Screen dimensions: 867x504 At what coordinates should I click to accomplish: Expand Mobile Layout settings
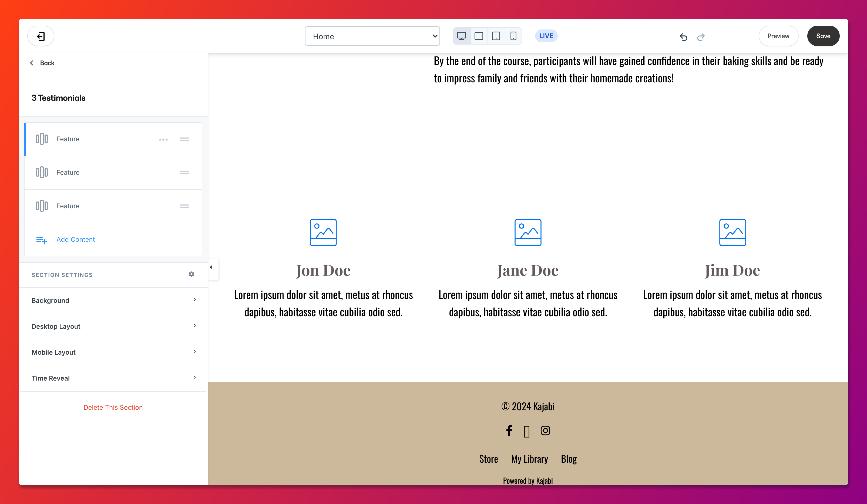pyautogui.click(x=113, y=352)
